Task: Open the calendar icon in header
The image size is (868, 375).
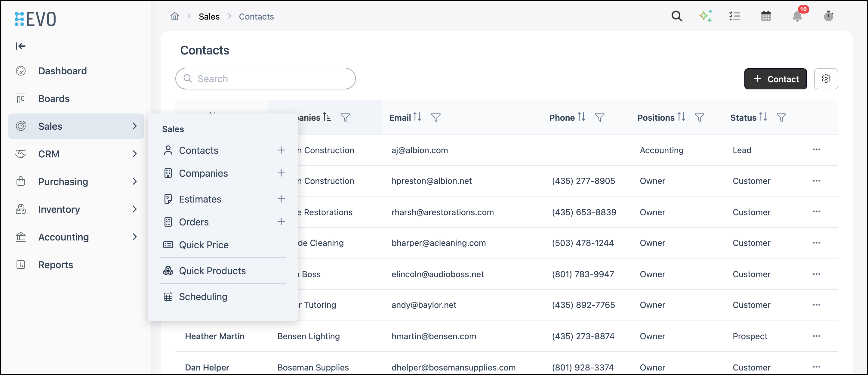Action: point(766,16)
